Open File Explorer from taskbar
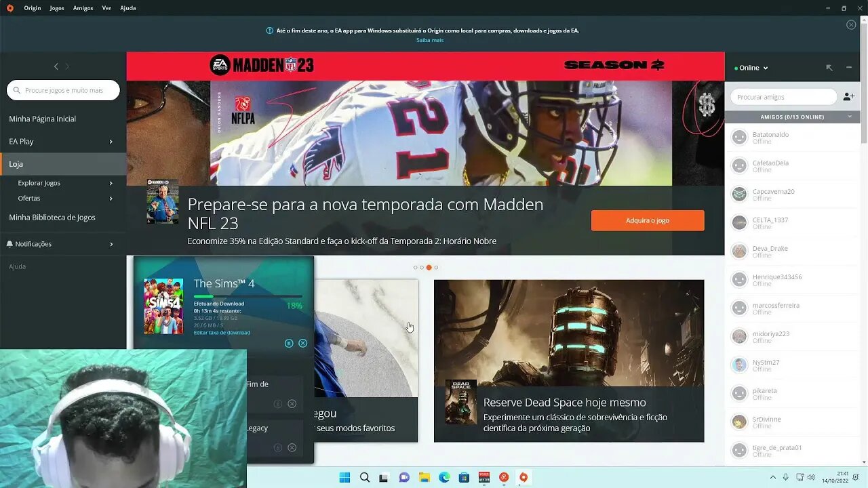 click(425, 477)
